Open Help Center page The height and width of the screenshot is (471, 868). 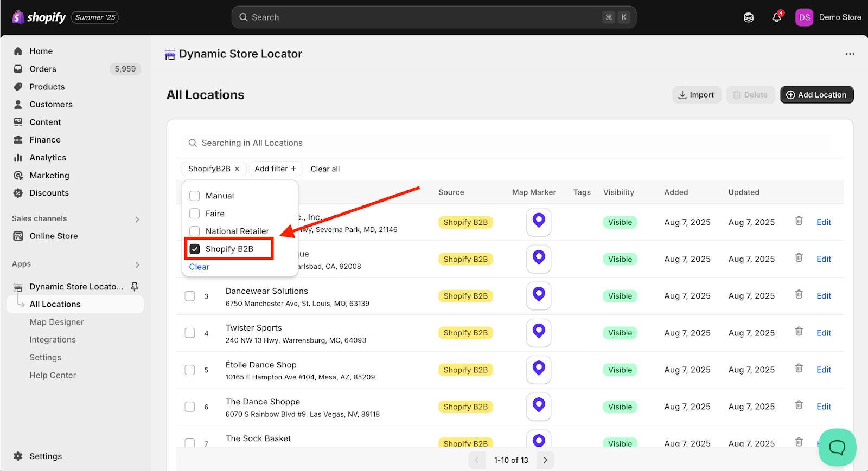[53, 375]
